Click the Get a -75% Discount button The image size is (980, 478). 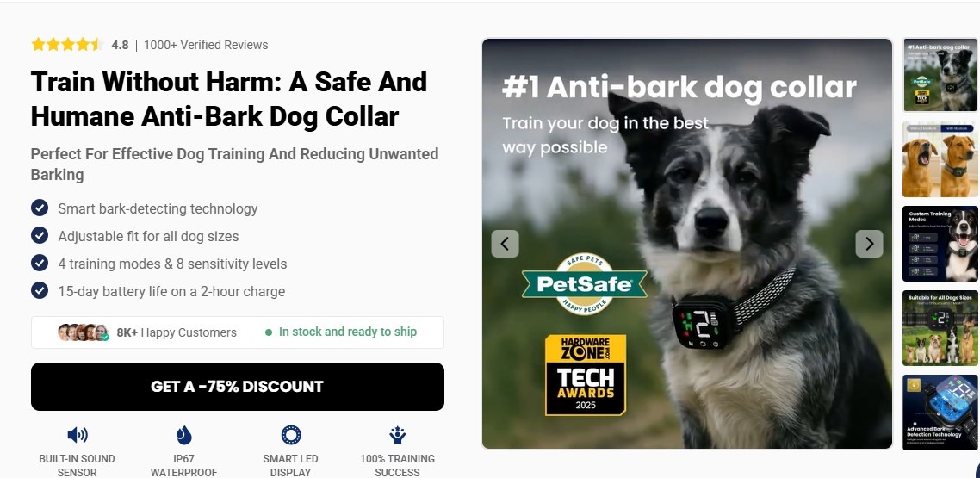[x=238, y=387]
